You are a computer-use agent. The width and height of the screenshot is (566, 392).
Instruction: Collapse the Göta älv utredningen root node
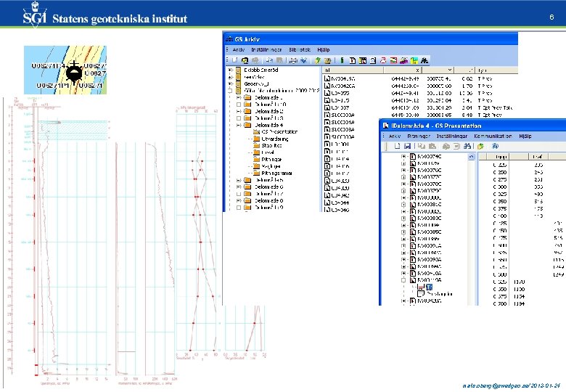pyautogui.click(x=230, y=91)
